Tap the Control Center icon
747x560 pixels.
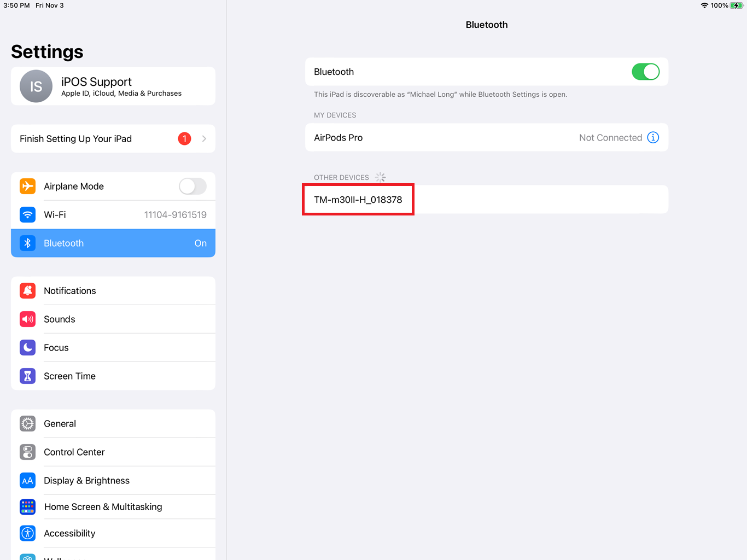point(28,452)
